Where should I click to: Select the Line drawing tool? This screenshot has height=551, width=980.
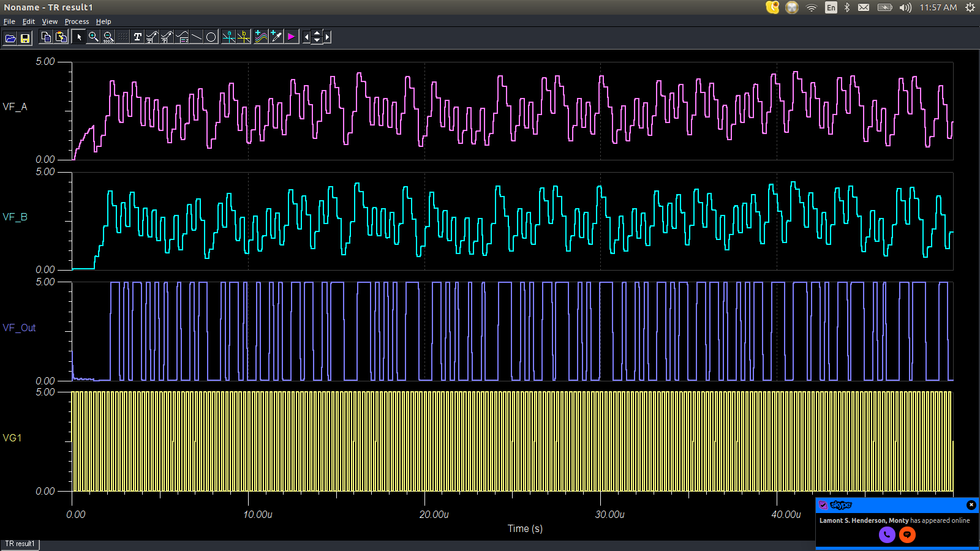tap(195, 37)
